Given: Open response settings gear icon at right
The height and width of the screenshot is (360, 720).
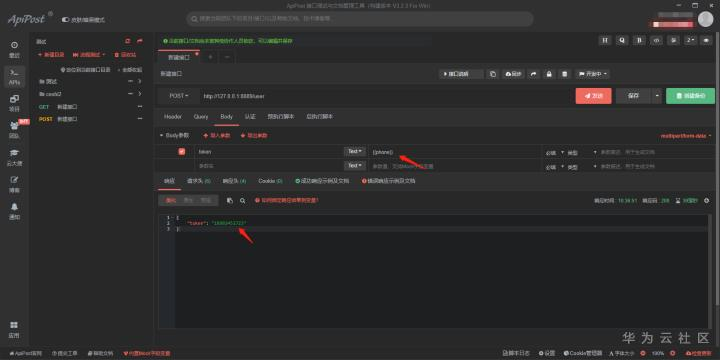Looking at the screenshot, I should tap(706, 201).
